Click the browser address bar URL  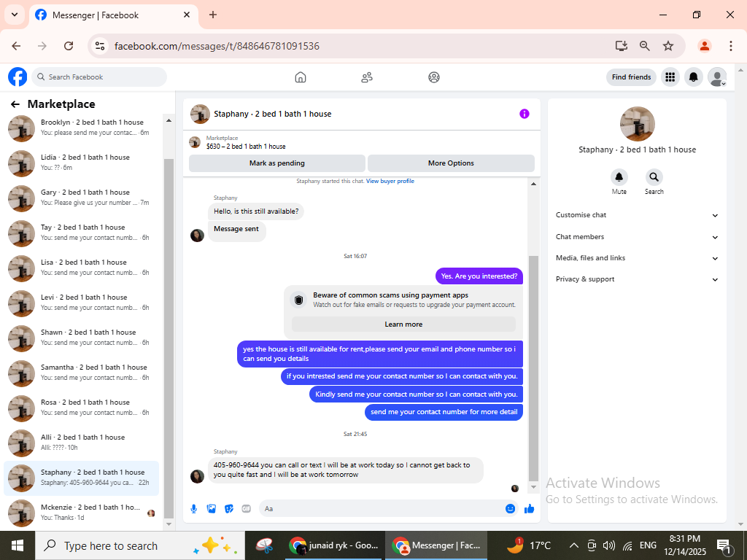(217, 46)
